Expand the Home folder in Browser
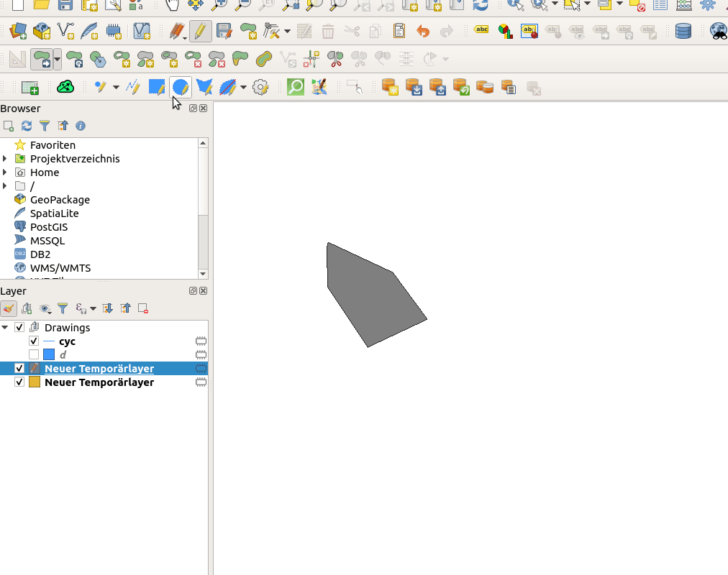This screenshot has width=728, height=575. coord(5,172)
